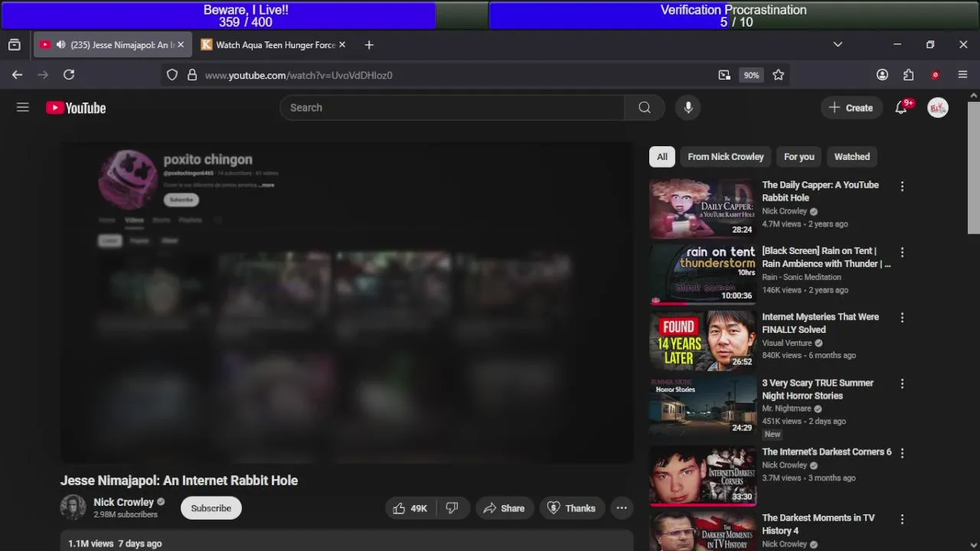Close the Aqua Teen Hunger Force tab
This screenshot has width=980, height=551.
click(x=342, y=45)
